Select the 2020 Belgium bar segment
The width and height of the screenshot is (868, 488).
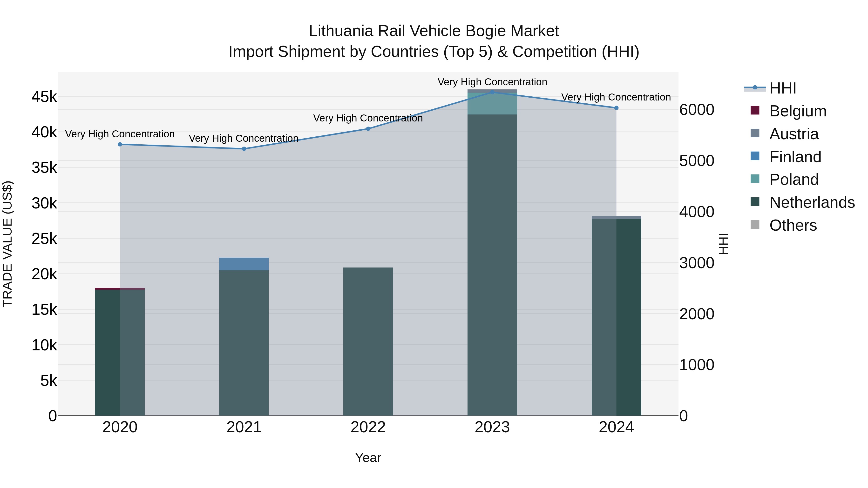(120, 289)
